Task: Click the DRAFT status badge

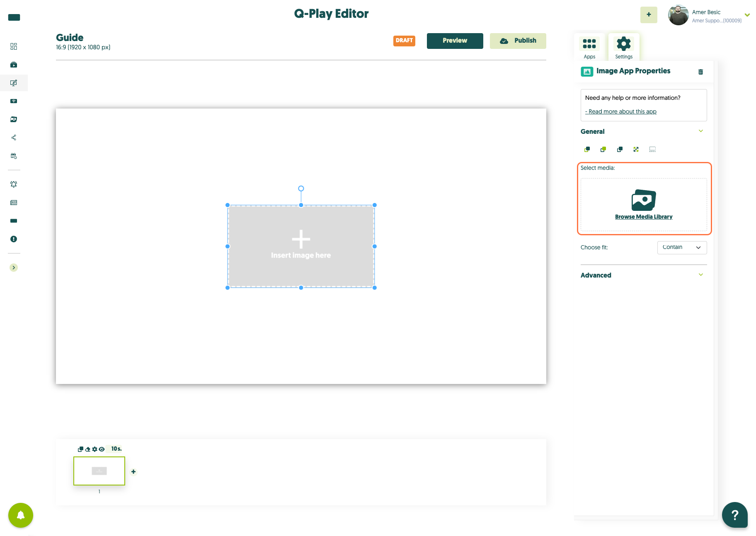Action: (x=404, y=41)
